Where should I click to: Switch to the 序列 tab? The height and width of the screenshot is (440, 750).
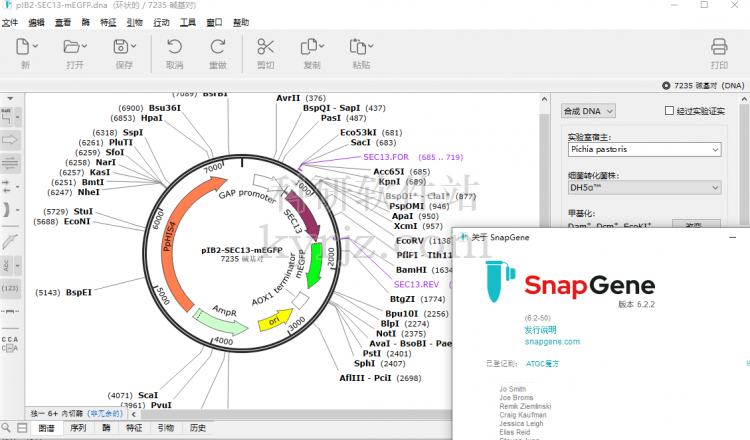click(x=78, y=428)
